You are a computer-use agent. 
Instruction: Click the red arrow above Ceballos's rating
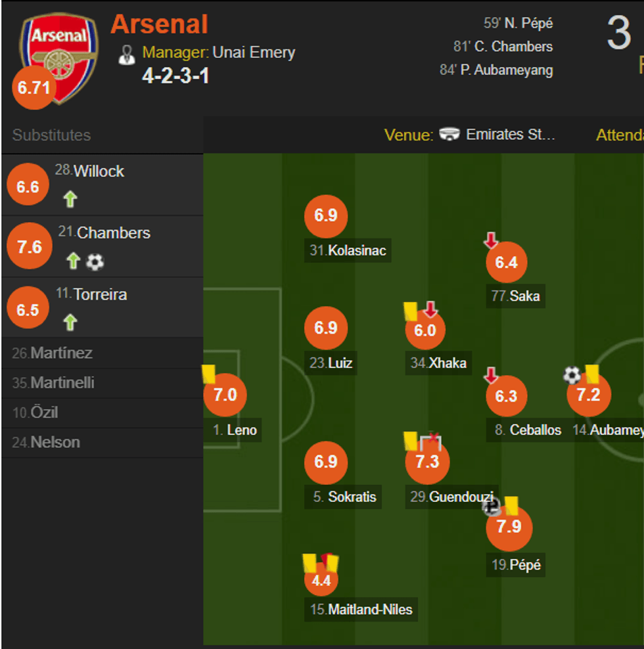coord(491,375)
